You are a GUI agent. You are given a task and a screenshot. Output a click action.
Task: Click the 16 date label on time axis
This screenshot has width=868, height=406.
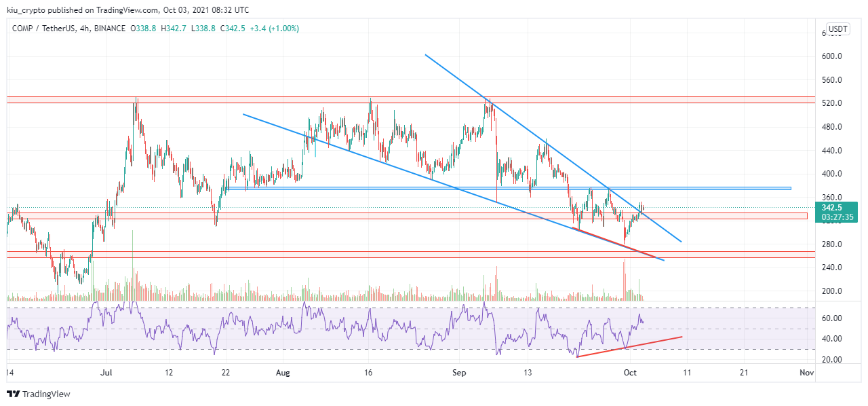(x=369, y=373)
